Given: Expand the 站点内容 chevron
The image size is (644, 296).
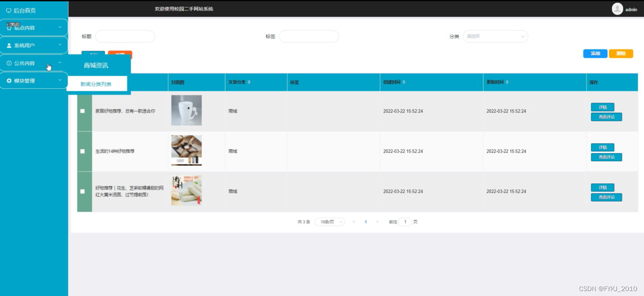Looking at the screenshot, I should [60, 27].
